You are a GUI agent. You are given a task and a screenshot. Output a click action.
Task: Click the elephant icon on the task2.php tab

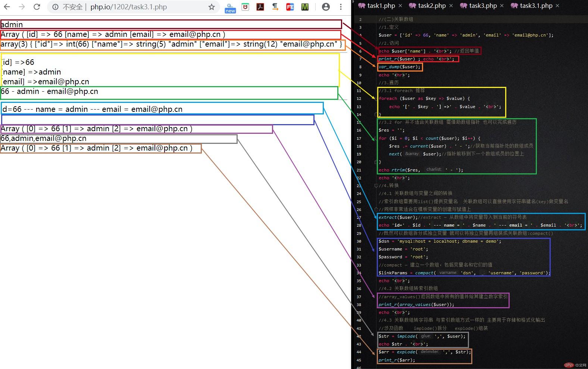click(412, 6)
